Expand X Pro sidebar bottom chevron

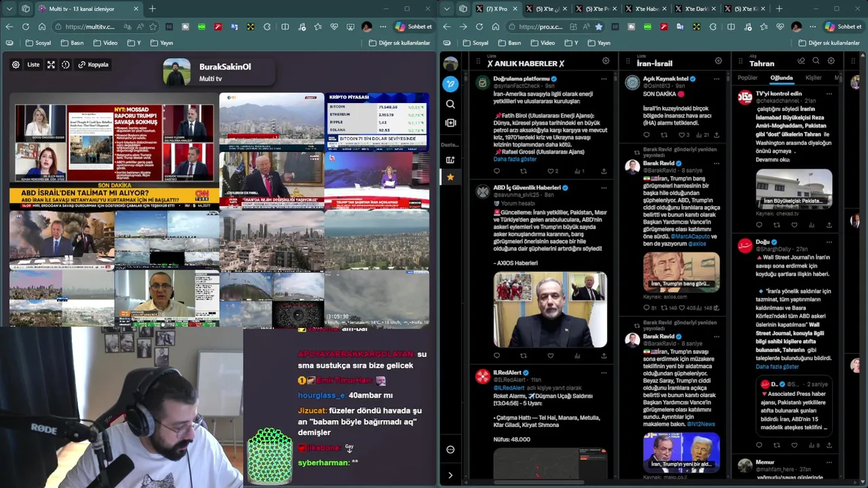pyautogui.click(x=450, y=475)
